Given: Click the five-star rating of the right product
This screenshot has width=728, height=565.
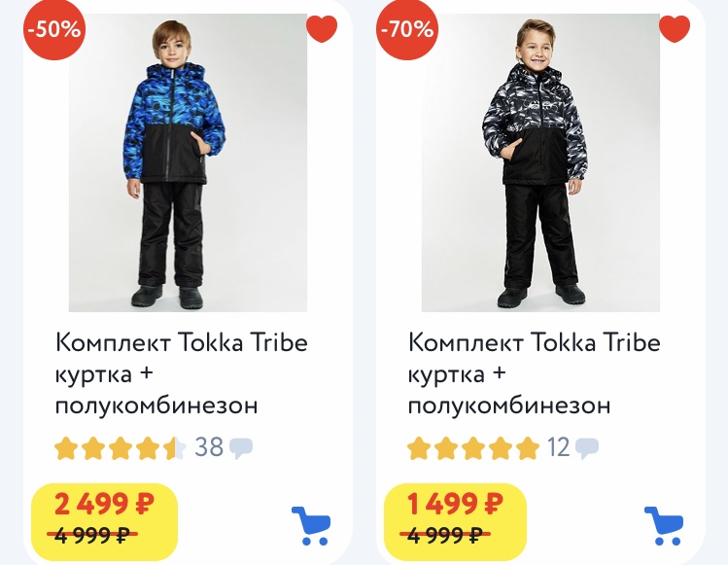Looking at the screenshot, I should [x=472, y=448].
